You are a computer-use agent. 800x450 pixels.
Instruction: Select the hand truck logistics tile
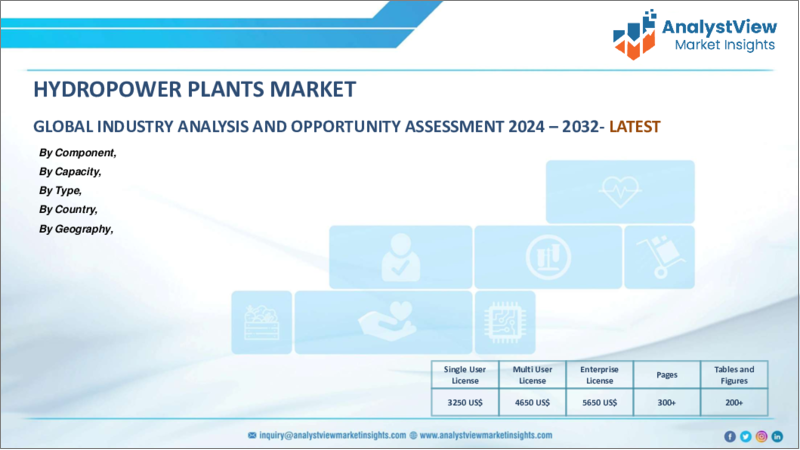(660, 257)
